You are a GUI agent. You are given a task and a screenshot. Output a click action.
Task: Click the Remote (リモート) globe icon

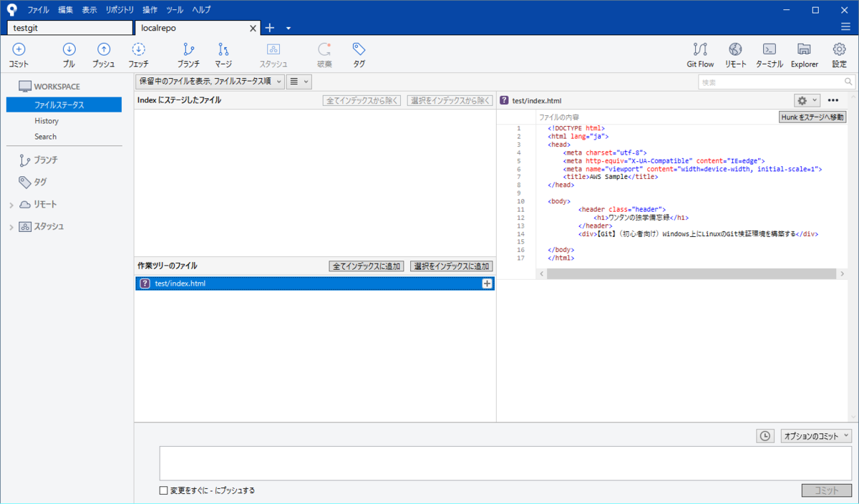pyautogui.click(x=735, y=49)
